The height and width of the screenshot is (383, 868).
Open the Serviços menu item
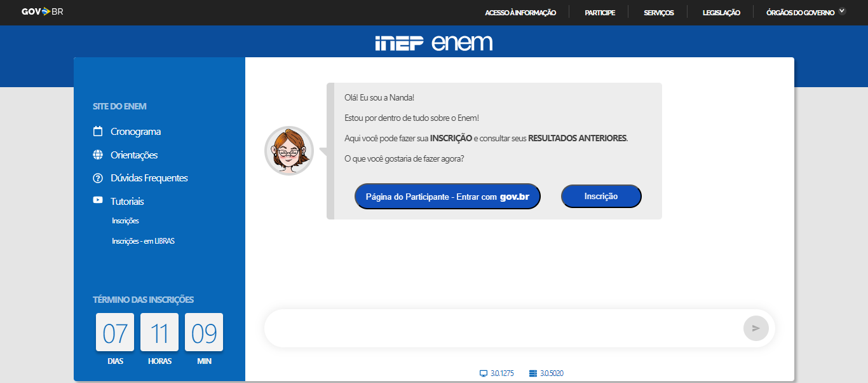click(658, 13)
